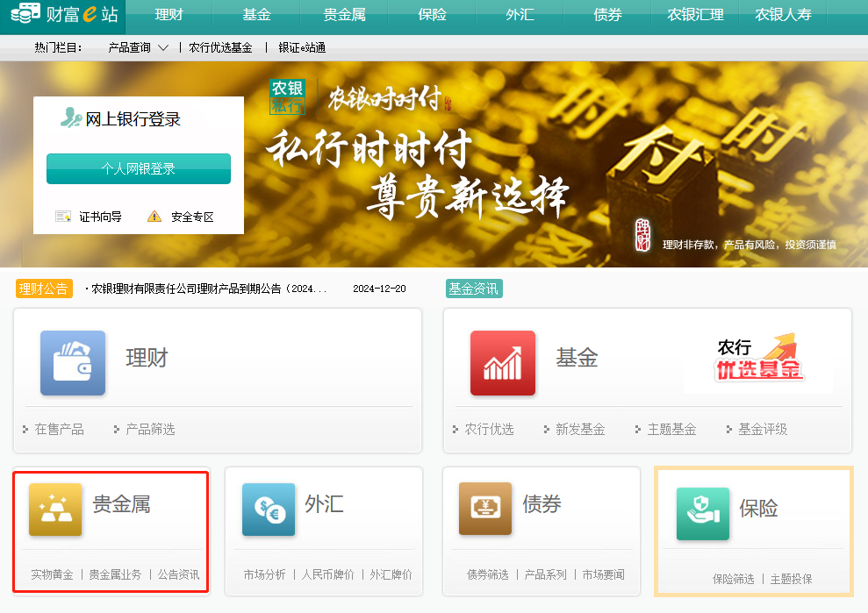Click the 2024-12-20 announcement date
868x613 pixels.
pos(380,289)
